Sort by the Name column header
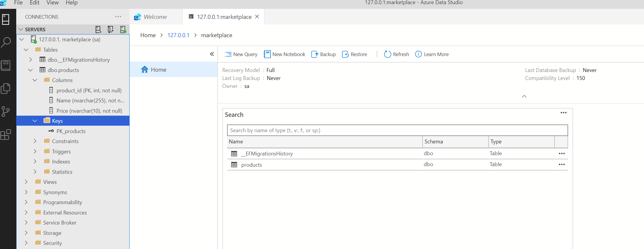The width and height of the screenshot is (644, 249). pos(325,142)
